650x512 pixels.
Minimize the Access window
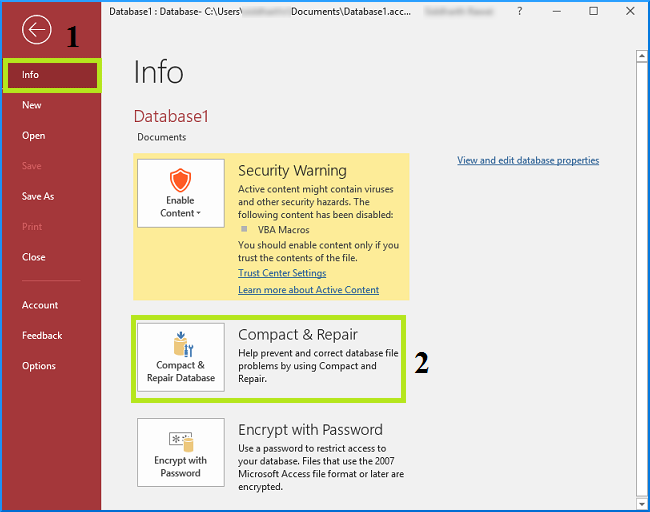[556, 11]
